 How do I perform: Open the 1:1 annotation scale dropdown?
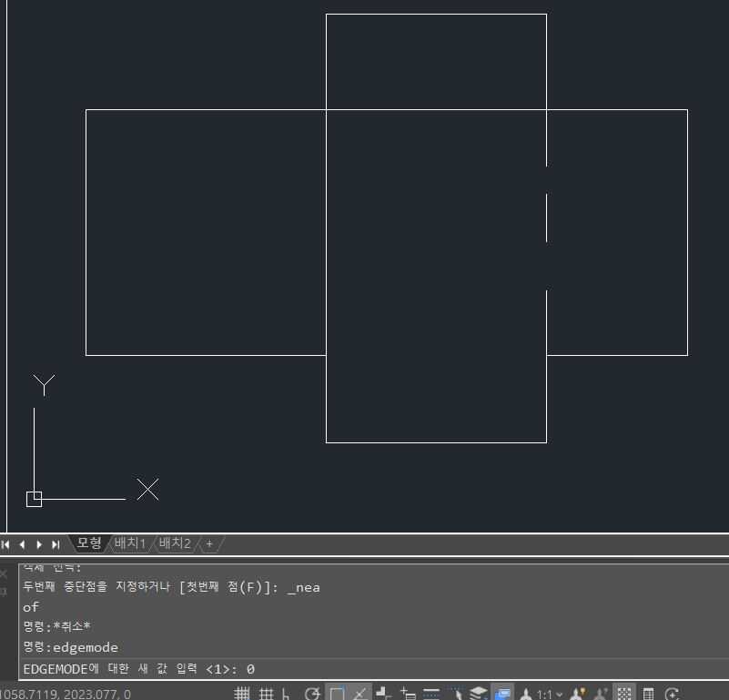[549, 695]
